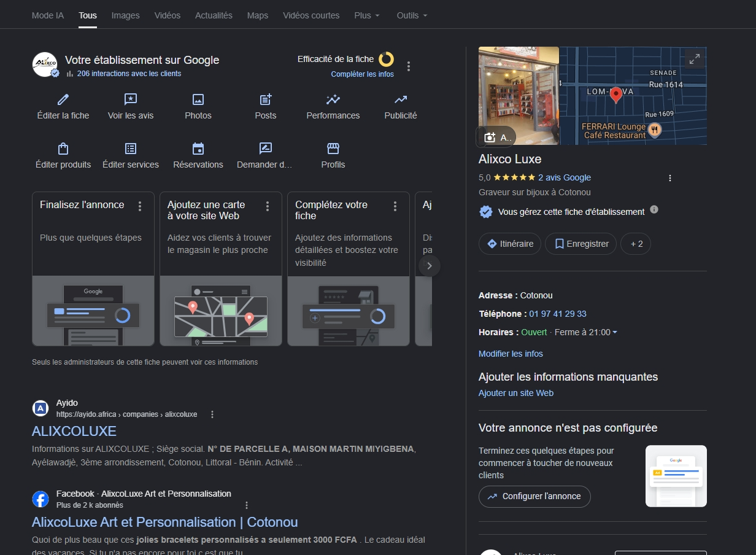756x555 pixels.
Task: Open Réservations calendar icon
Action: click(x=198, y=149)
